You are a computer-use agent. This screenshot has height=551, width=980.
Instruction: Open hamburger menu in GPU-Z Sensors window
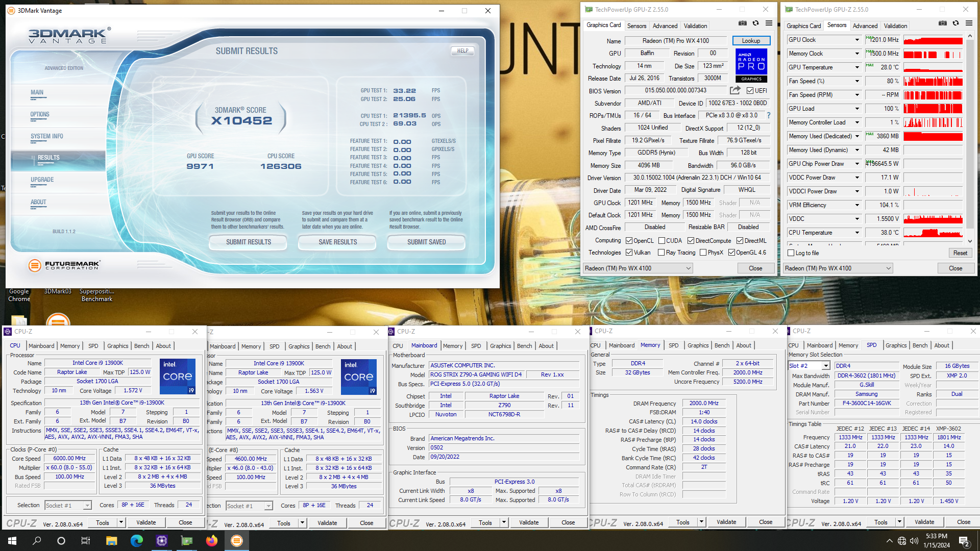click(x=969, y=23)
